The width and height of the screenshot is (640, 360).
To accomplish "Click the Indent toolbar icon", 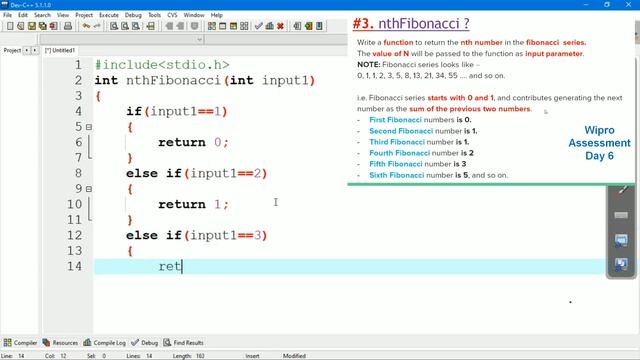I will click(x=169, y=26).
